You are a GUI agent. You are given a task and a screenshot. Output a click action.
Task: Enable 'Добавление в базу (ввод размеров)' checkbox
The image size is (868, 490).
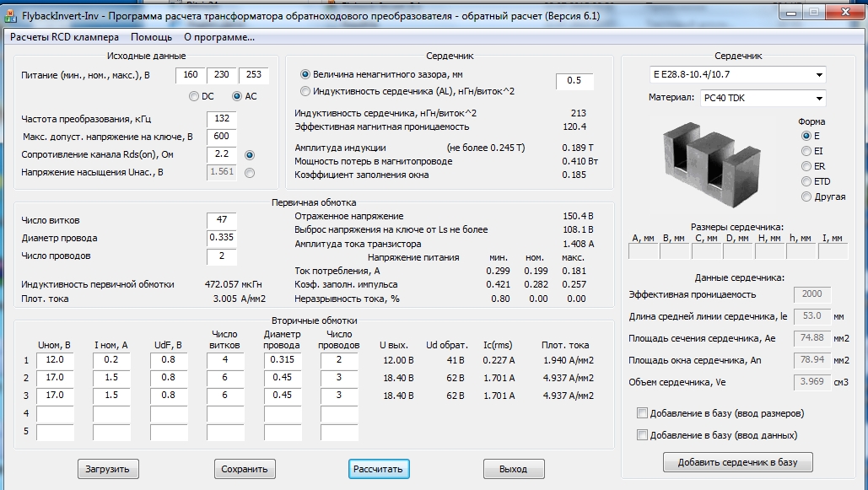[x=643, y=413]
